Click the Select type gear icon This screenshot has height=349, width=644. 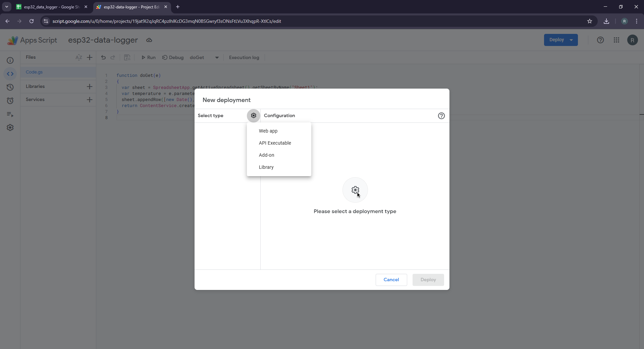254,115
